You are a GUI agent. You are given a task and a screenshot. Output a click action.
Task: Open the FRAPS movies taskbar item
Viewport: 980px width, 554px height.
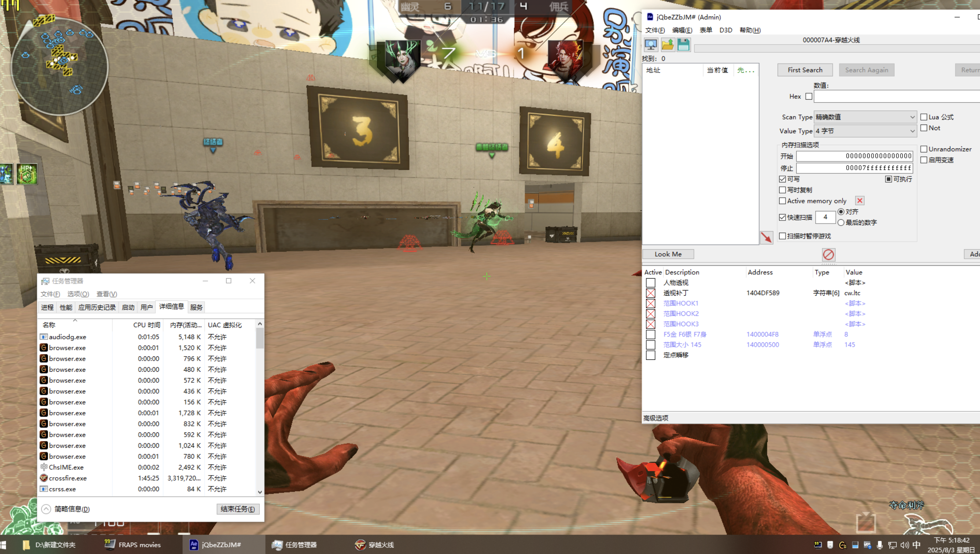coord(133,545)
